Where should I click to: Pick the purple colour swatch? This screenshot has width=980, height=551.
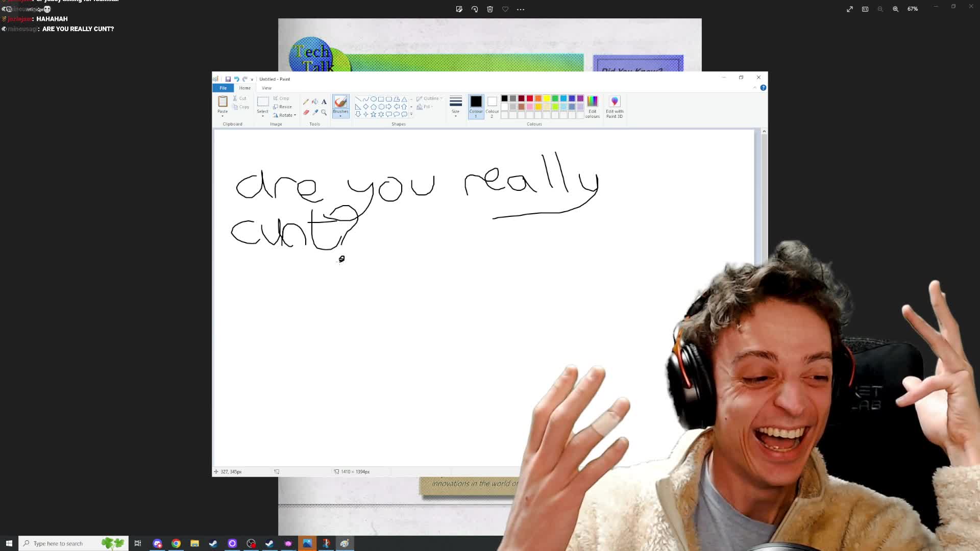tap(580, 98)
